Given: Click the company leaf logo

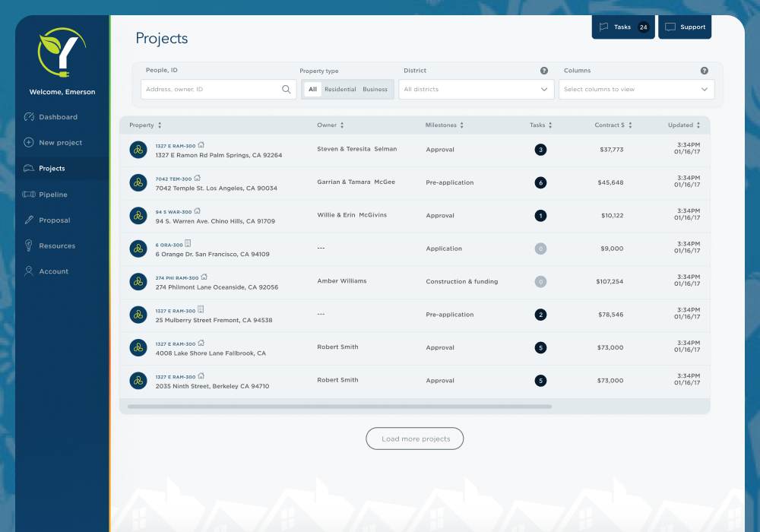Looking at the screenshot, I should (x=62, y=53).
